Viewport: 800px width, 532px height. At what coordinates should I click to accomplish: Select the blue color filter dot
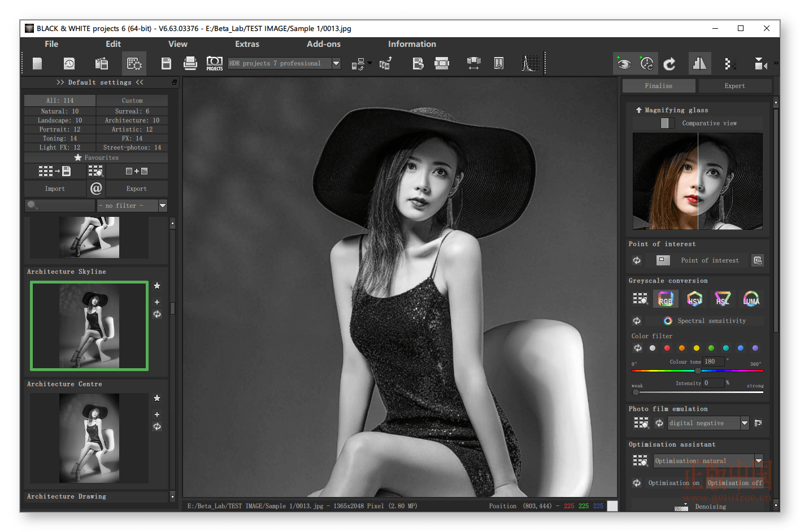741,348
